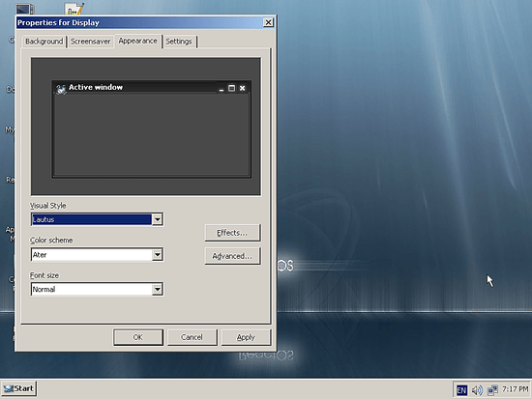Apply the display changes
This screenshot has width=532, height=399.
(x=246, y=337)
